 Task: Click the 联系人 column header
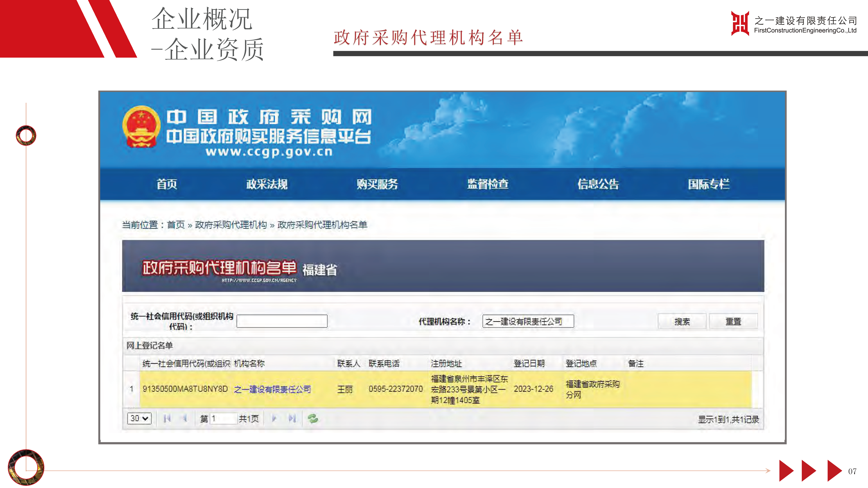(349, 363)
